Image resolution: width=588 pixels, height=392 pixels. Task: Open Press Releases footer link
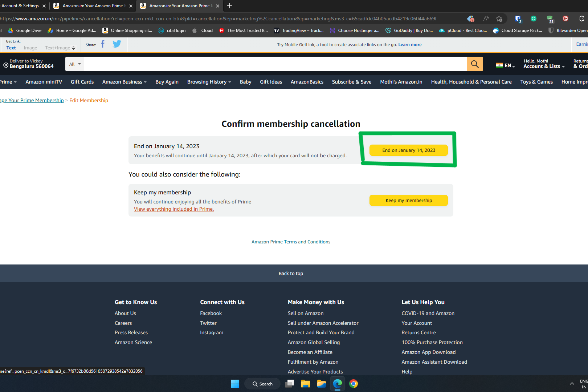[131, 332]
